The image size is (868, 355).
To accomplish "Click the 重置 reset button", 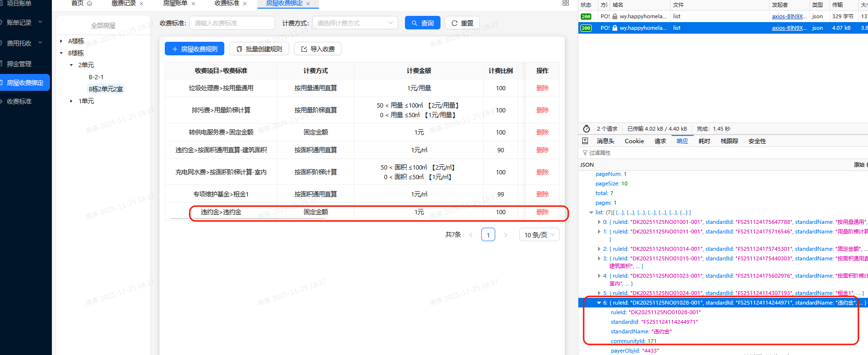I will pos(462,23).
